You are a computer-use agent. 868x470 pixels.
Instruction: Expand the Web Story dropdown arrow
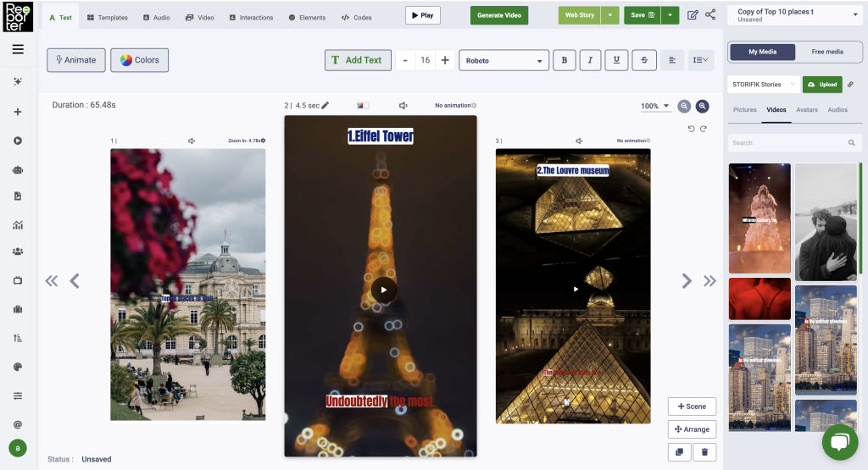[x=609, y=15]
